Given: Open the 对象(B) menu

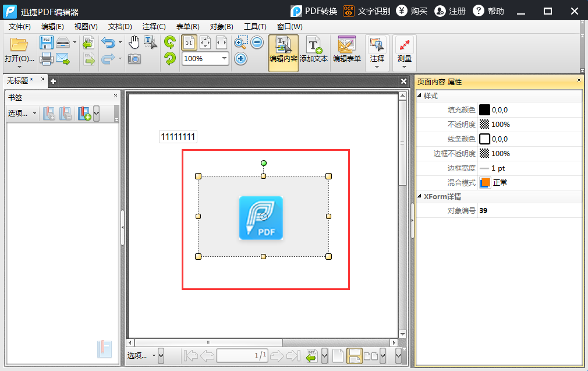Looking at the screenshot, I should 220,26.
